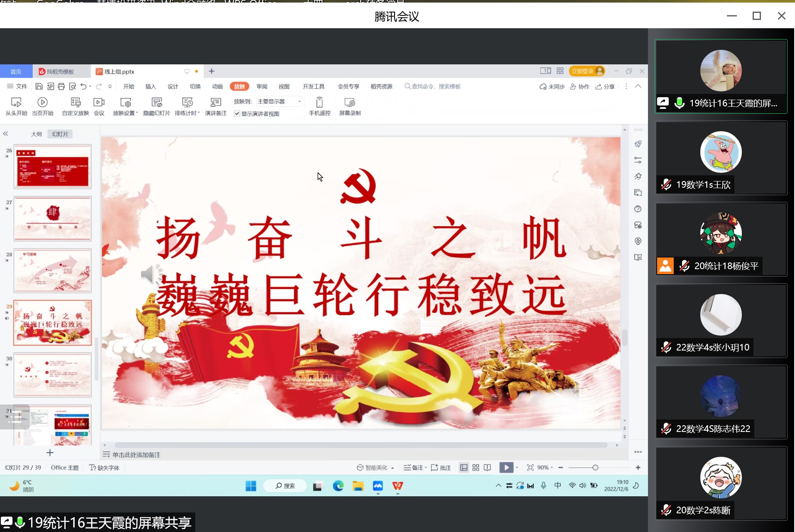795x532 pixels.
Task: Open the help question-mark icon in right sidebar
Action: [638, 209]
